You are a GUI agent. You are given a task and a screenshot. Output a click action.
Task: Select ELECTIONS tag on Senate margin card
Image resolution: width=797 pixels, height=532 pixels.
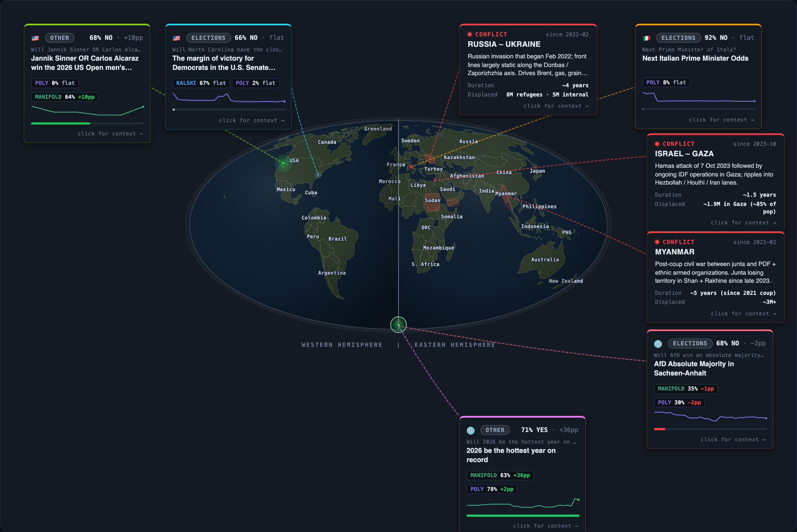pyautogui.click(x=208, y=38)
